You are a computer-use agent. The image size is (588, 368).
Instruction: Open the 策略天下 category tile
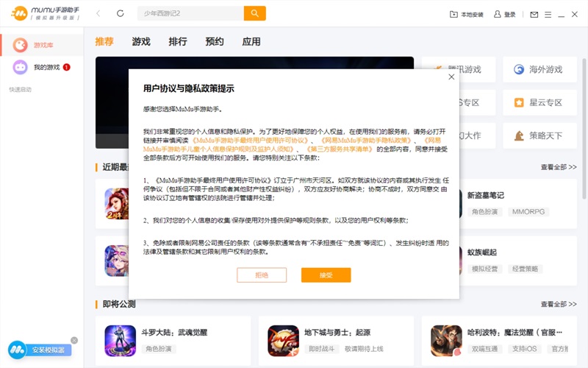(x=539, y=135)
